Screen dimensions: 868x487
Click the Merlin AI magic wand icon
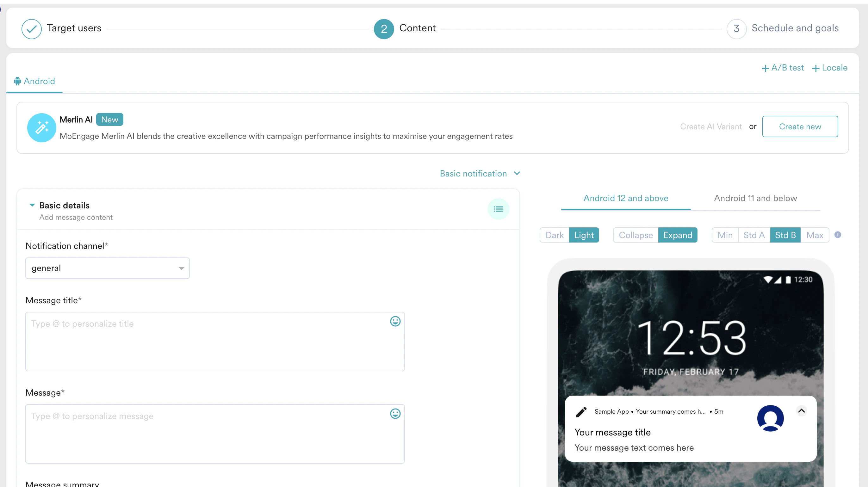tap(41, 128)
